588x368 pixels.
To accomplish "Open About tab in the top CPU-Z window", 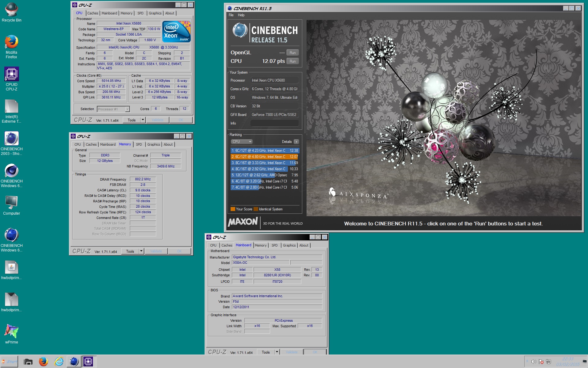I will pos(170,13).
